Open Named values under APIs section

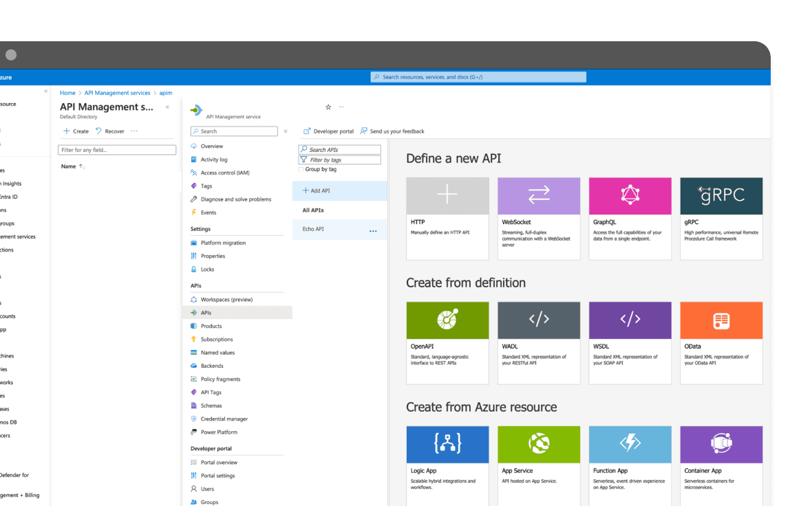pyautogui.click(x=216, y=352)
